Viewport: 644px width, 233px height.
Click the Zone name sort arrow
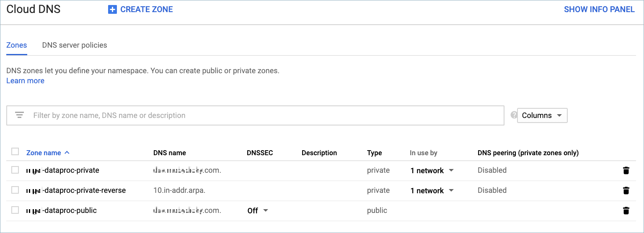tap(67, 153)
